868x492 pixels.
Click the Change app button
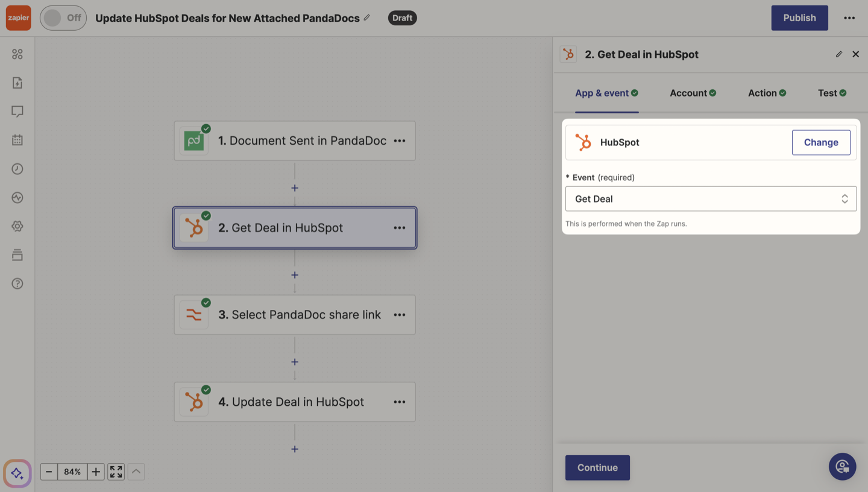[821, 142]
